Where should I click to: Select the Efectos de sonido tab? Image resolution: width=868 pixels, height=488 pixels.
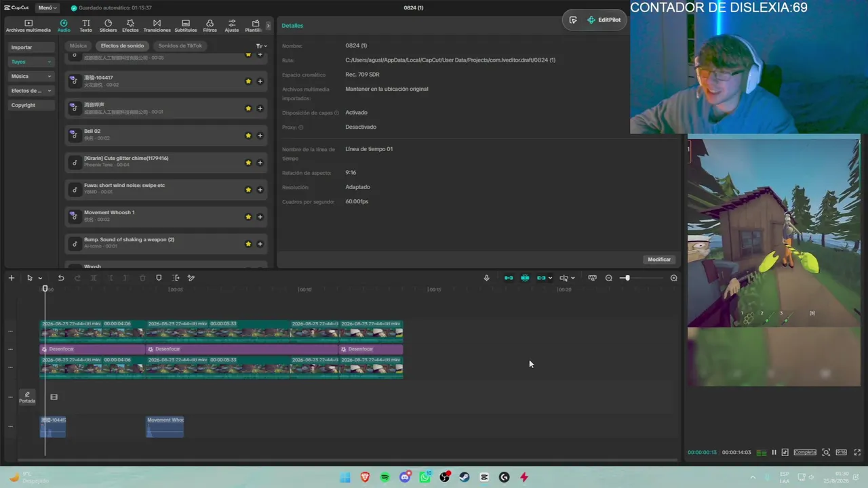click(122, 46)
